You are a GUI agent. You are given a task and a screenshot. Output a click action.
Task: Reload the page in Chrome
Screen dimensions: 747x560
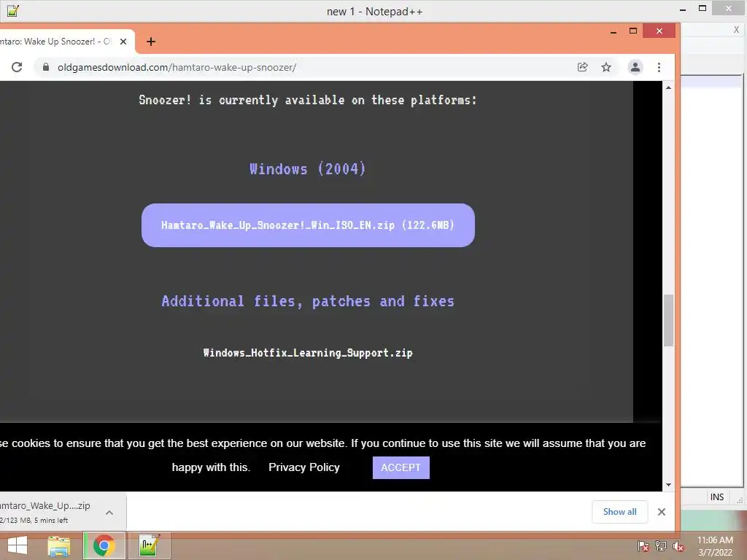pos(17,67)
